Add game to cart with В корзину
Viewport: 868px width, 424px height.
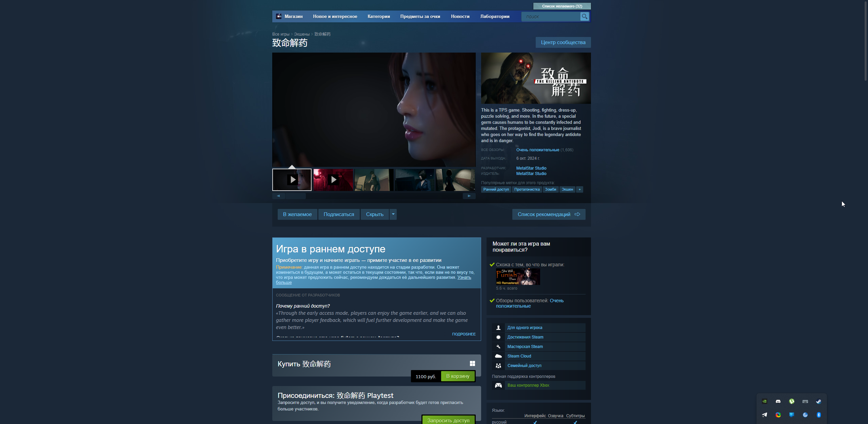click(458, 376)
